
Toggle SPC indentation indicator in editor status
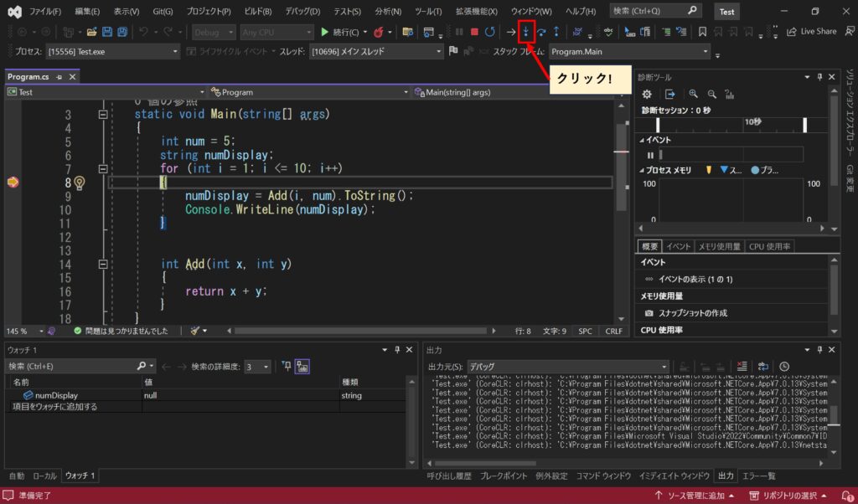pyautogui.click(x=585, y=331)
